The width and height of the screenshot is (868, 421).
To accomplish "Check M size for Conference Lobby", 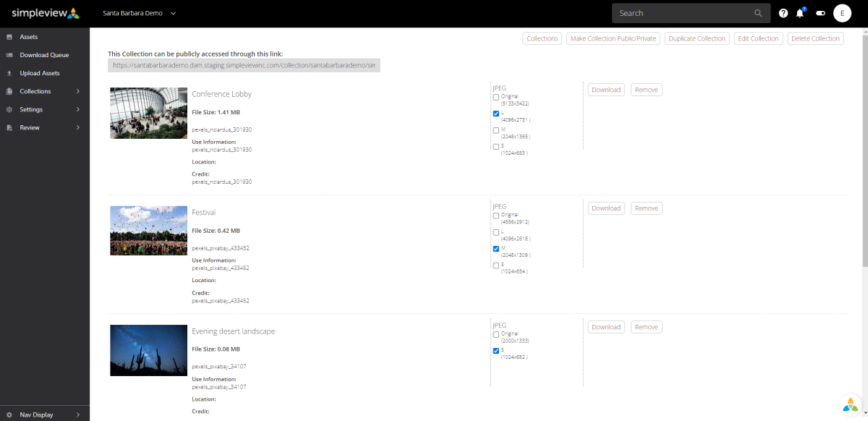I will (x=496, y=130).
